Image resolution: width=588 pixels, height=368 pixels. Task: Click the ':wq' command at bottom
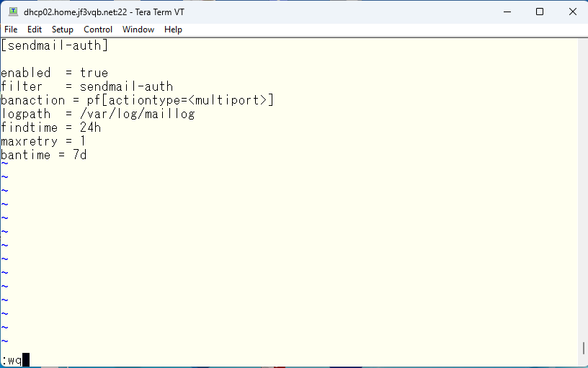12,360
